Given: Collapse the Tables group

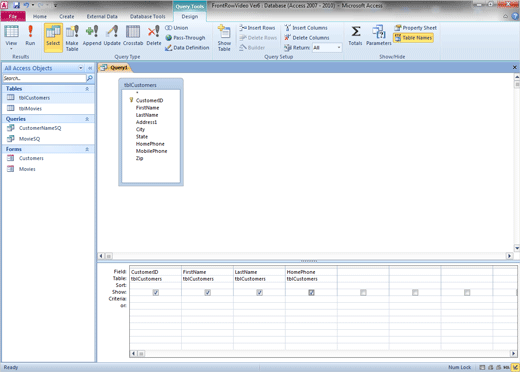Looking at the screenshot, I should point(87,89).
